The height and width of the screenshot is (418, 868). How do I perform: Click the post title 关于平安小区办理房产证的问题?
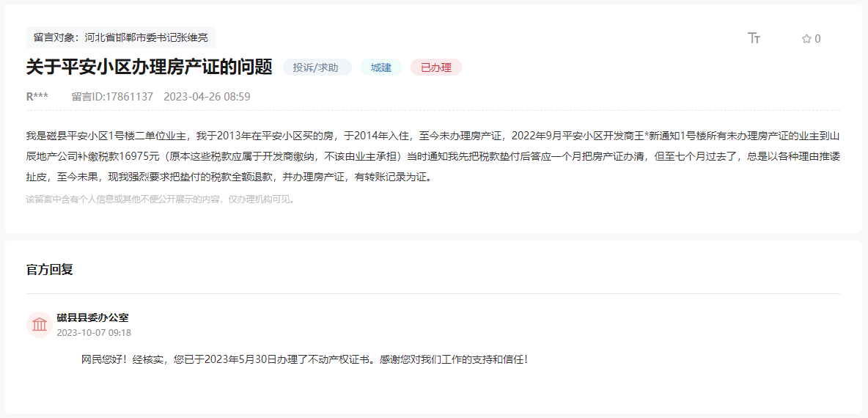point(150,67)
